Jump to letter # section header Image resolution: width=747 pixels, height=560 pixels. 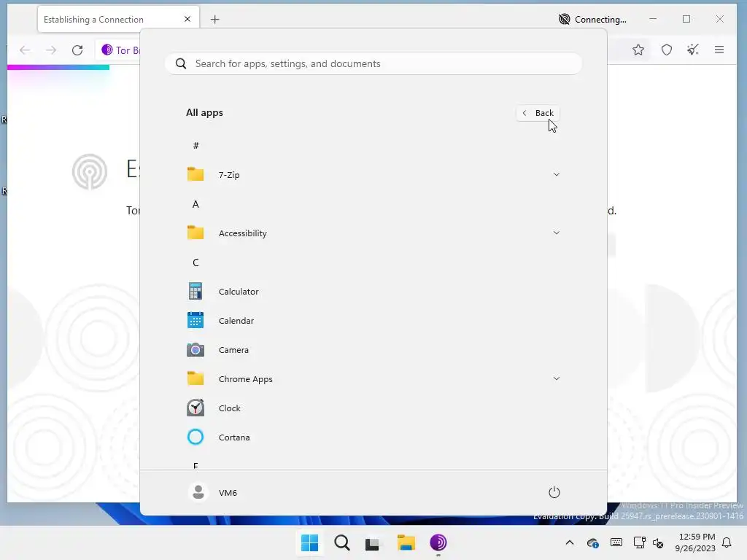(196, 145)
